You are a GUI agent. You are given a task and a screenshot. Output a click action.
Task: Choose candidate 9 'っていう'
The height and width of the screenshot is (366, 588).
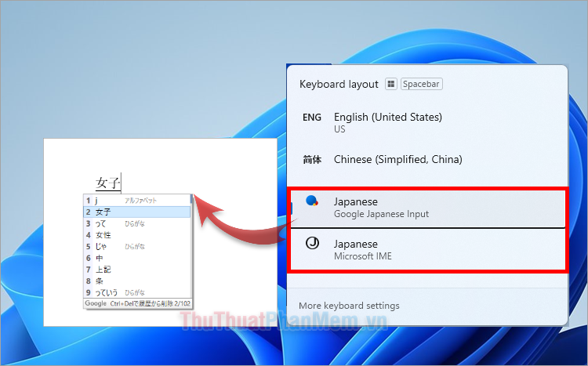coord(137,292)
